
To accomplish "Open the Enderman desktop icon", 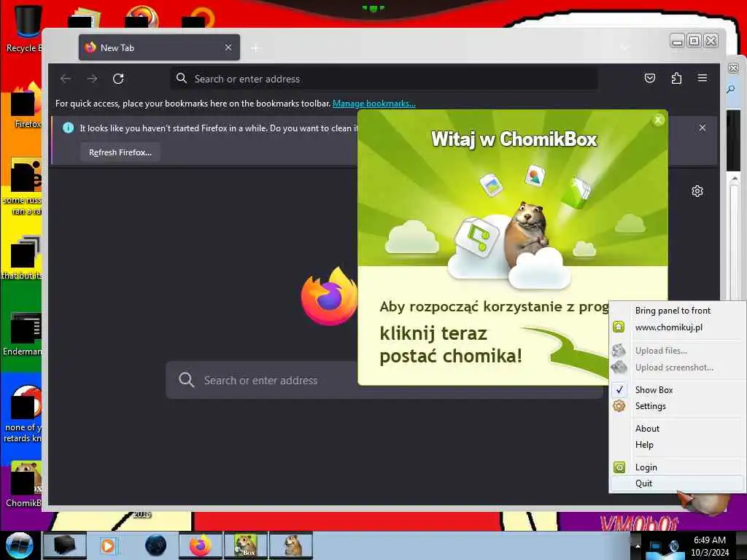I will click(23, 333).
